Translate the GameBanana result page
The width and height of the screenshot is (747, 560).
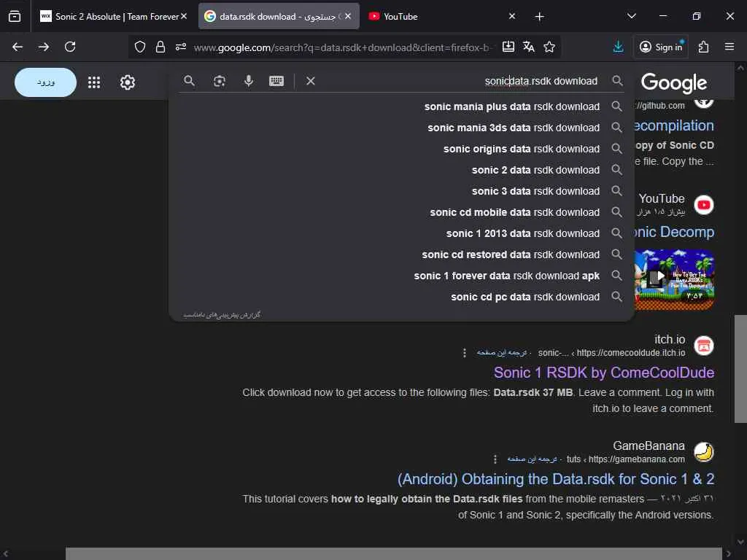pyautogui.click(x=532, y=459)
